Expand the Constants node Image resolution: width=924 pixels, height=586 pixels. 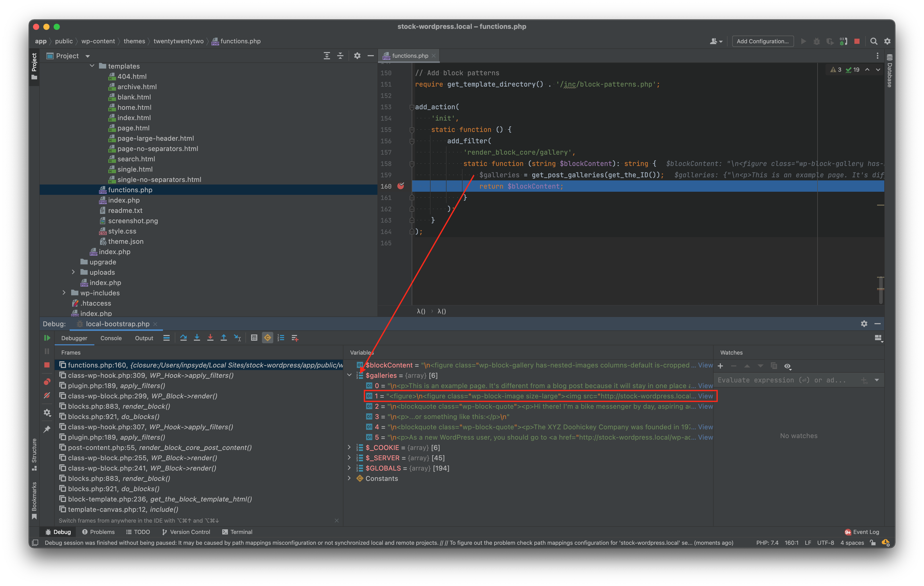(x=349, y=478)
